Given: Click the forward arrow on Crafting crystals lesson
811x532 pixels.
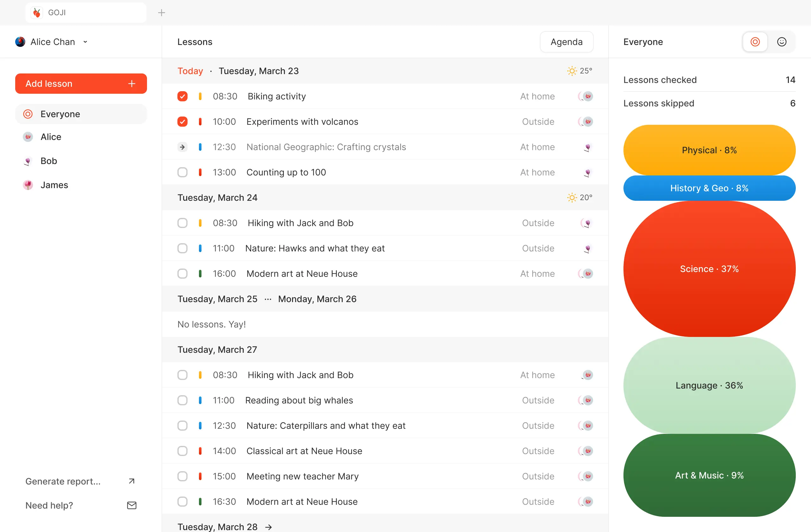Looking at the screenshot, I should coord(182,147).
